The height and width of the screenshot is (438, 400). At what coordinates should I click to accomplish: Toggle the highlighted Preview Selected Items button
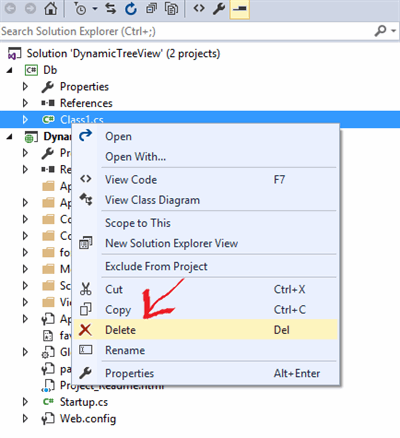tap(240, 9)
